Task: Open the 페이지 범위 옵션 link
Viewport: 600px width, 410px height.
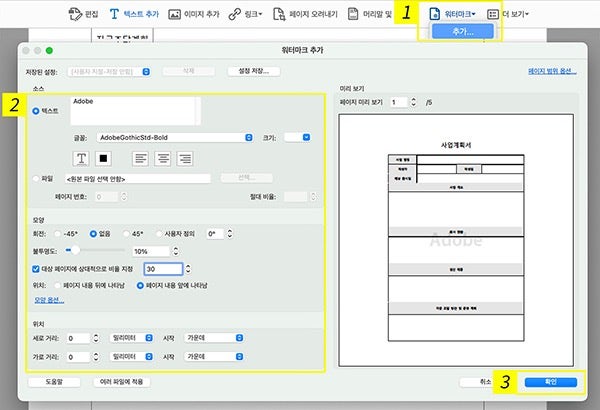Action: [552, 71]
